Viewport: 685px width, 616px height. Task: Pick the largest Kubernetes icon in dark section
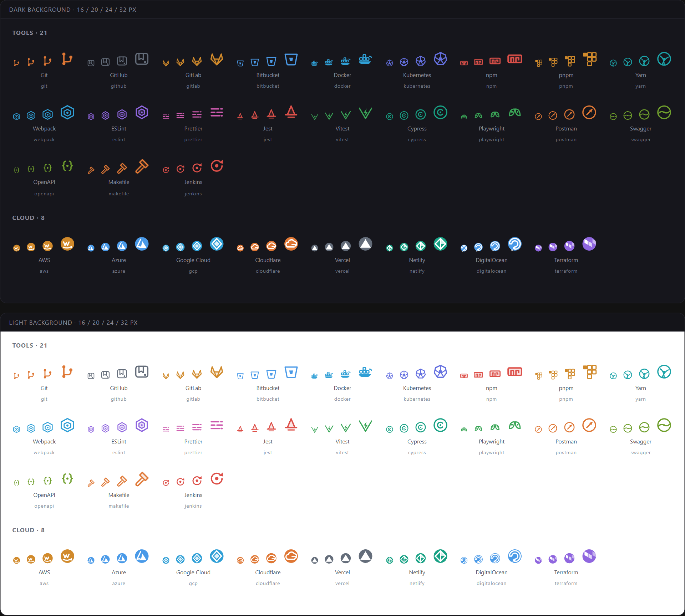(x=440, y=59)
